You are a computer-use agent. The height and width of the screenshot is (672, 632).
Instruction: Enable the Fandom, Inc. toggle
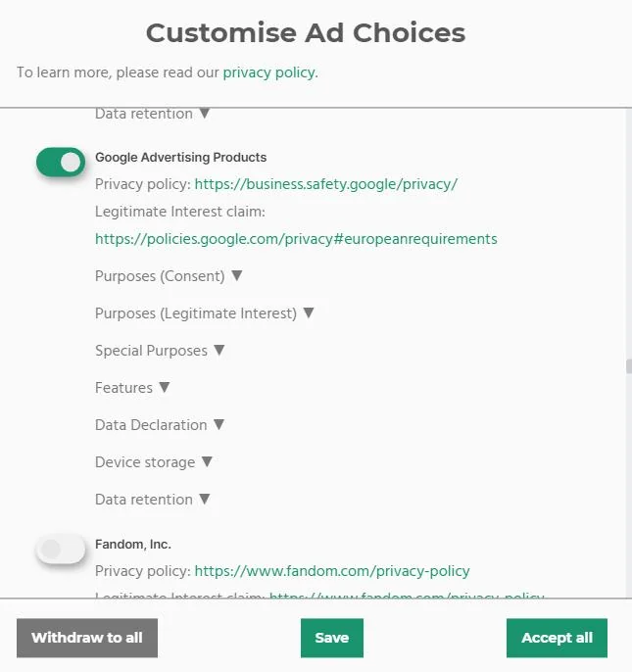pos(61,550)
